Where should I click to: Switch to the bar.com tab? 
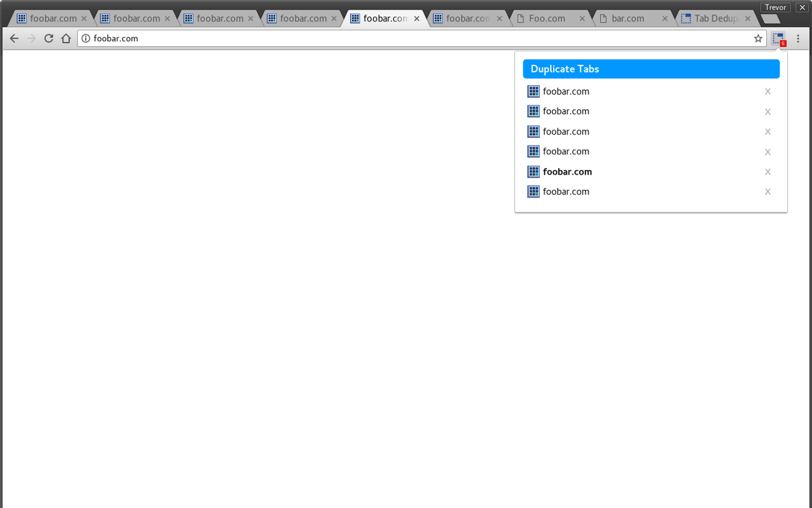[x=633, y=18]
